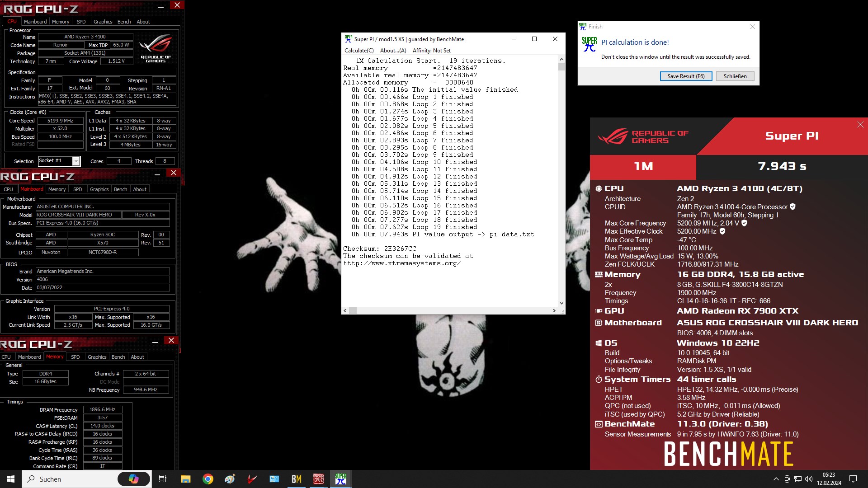This screenshot has width=868, height=488.
Task: Click Affinity: Not Set in Super PI menu
Action: (431, 51)
